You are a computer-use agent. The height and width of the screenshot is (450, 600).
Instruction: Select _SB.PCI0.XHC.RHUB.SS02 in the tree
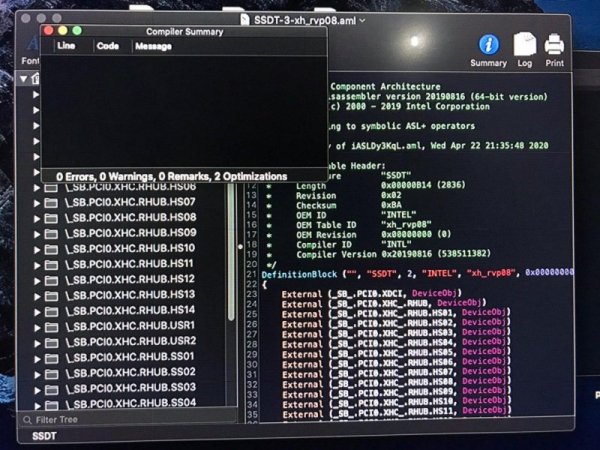click(x=130, y=372)
